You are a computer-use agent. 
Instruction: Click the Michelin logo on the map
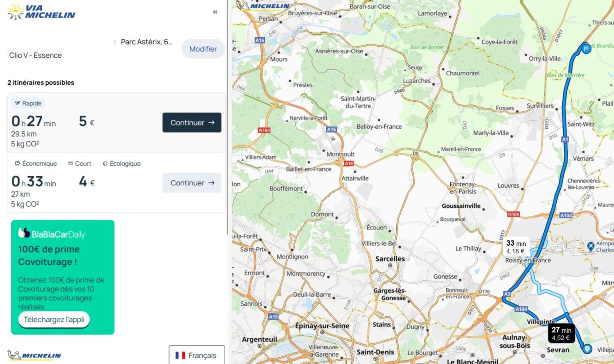(262, 5)
